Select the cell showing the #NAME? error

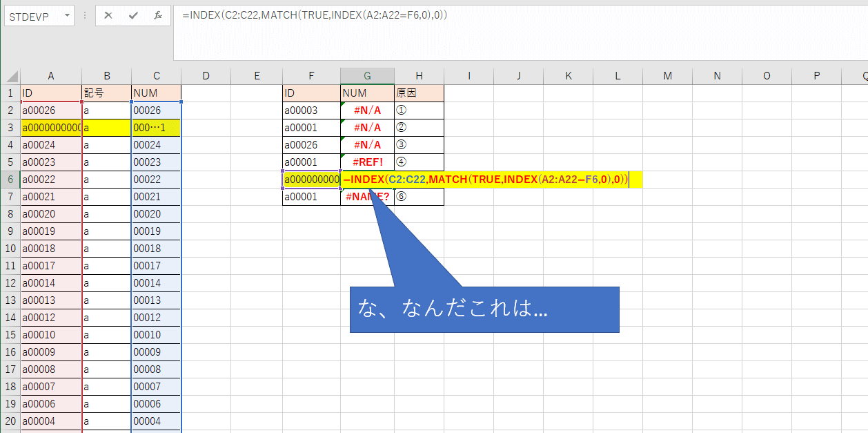point(367,196)
